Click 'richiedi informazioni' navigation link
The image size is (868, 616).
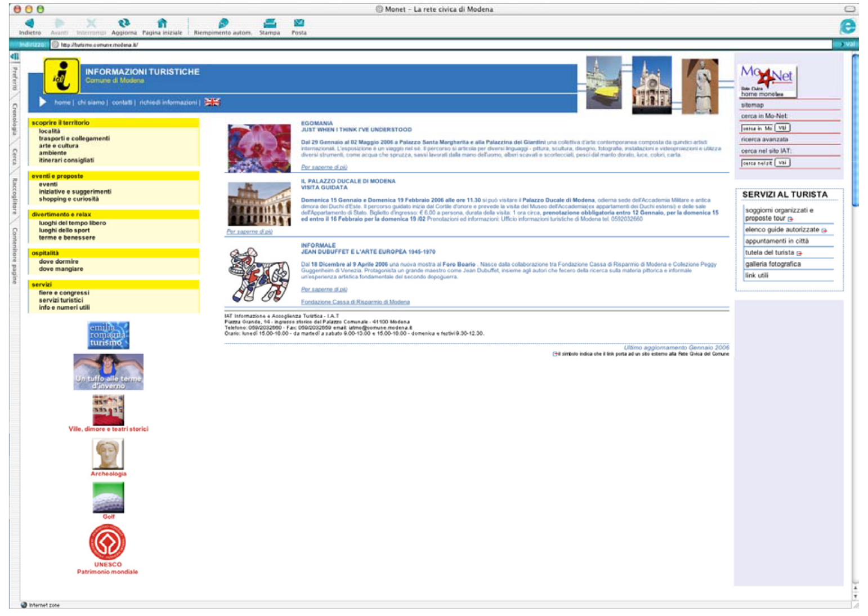168,102
